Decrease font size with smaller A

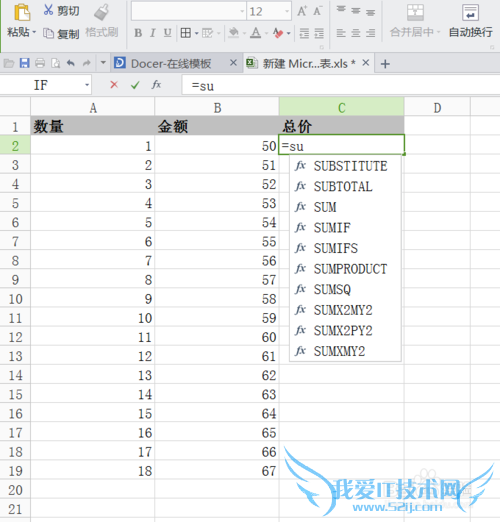[x=317, y=11]
